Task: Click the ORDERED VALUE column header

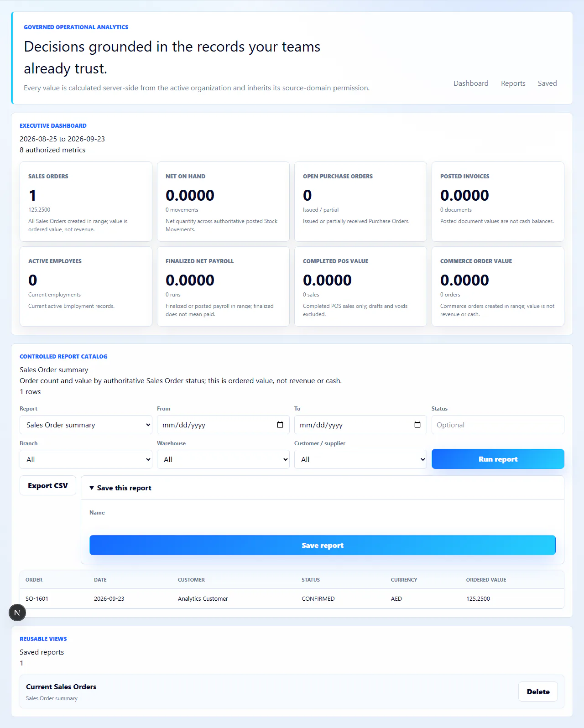Action: 486,580
